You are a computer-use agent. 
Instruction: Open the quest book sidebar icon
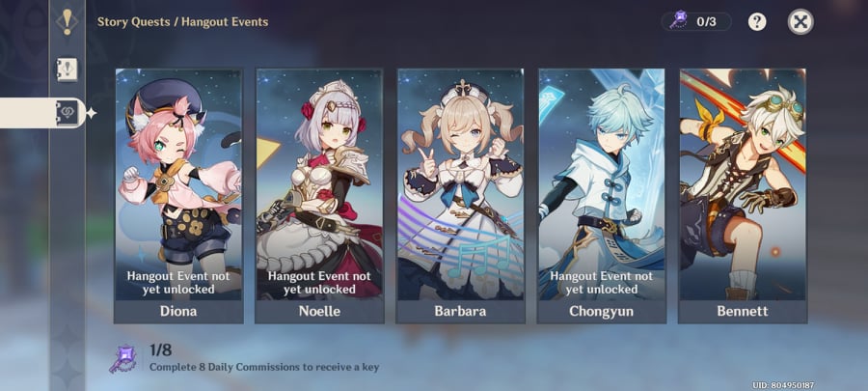[x=67, y=70]
